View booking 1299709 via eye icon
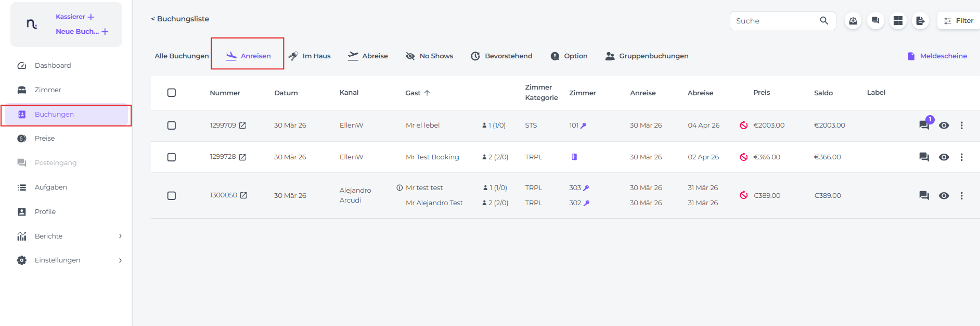Screen dimensions: 980x326 coord(944,126)
